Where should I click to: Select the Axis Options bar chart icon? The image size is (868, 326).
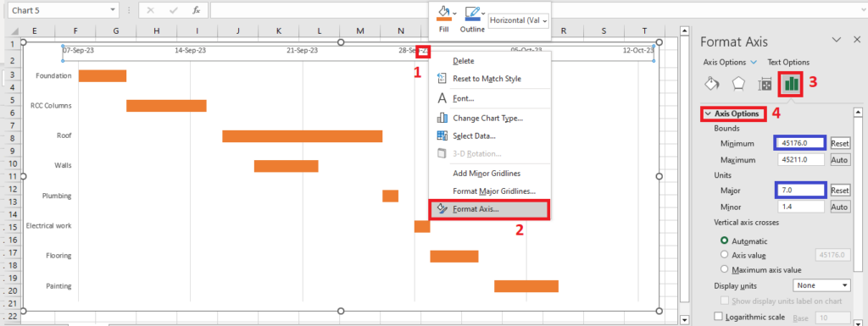pos(792,84)
